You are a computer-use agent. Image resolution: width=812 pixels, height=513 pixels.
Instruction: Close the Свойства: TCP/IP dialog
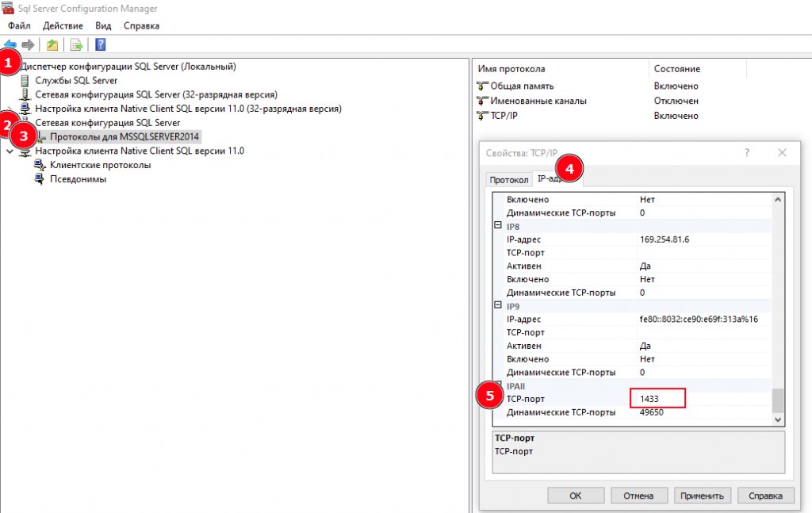(x=782, y=153)
